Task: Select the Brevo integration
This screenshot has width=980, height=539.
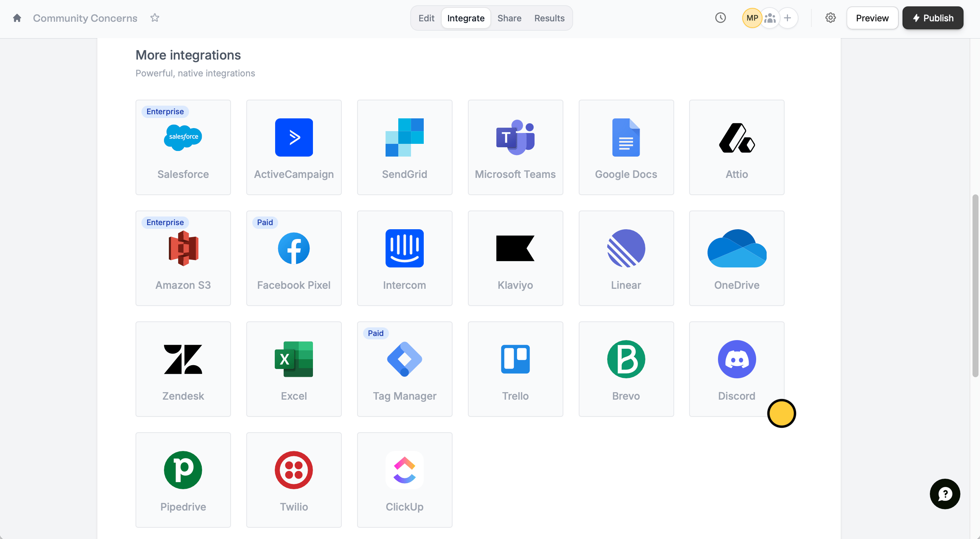Action: pos(626,369)
